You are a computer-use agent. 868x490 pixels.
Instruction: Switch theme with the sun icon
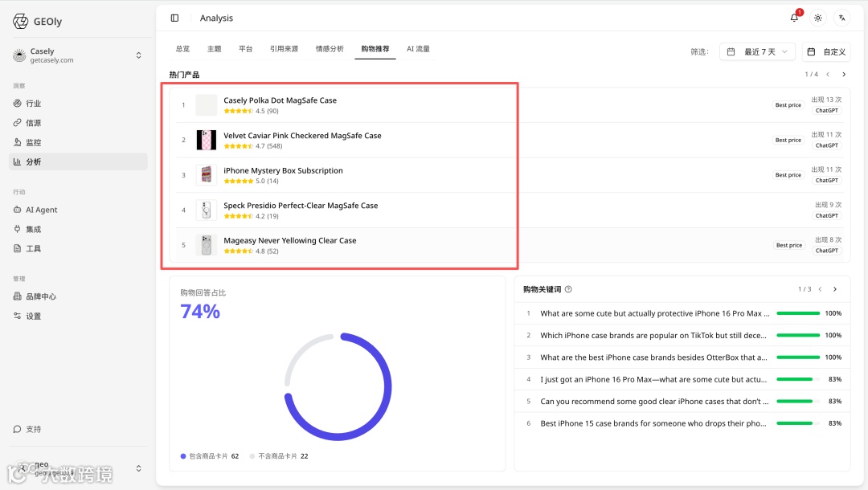click(818, 18)
